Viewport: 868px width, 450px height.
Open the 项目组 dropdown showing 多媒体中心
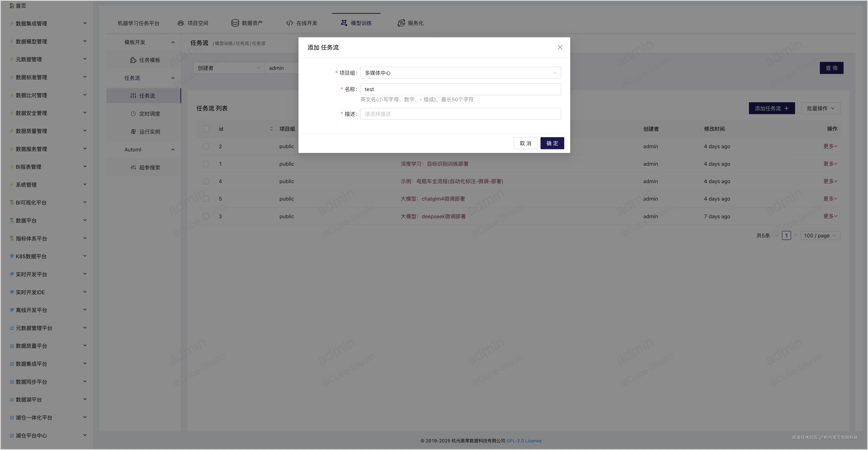[x=460, y=73]
